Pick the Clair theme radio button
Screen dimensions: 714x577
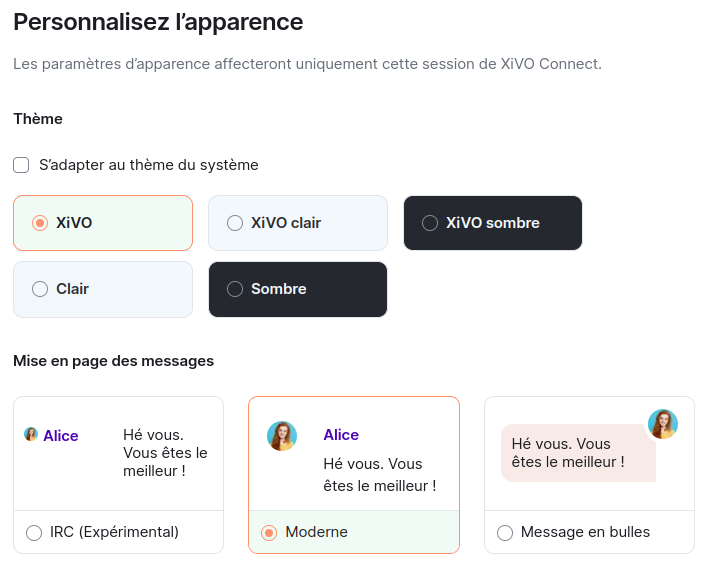40,289
